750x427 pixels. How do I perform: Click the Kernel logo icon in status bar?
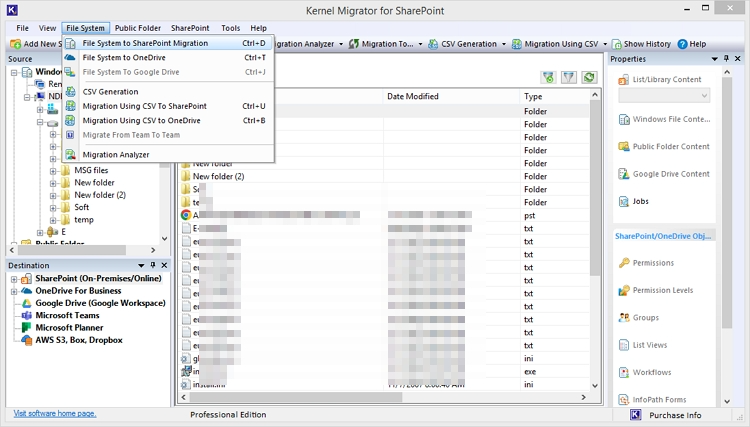pos(636,415)
